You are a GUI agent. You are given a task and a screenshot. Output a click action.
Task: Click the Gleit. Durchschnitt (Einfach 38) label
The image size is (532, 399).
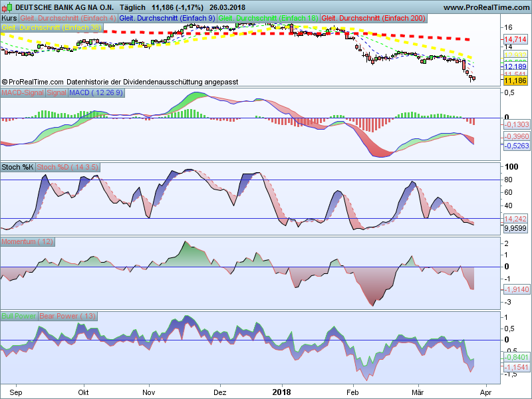click(52, 28)
